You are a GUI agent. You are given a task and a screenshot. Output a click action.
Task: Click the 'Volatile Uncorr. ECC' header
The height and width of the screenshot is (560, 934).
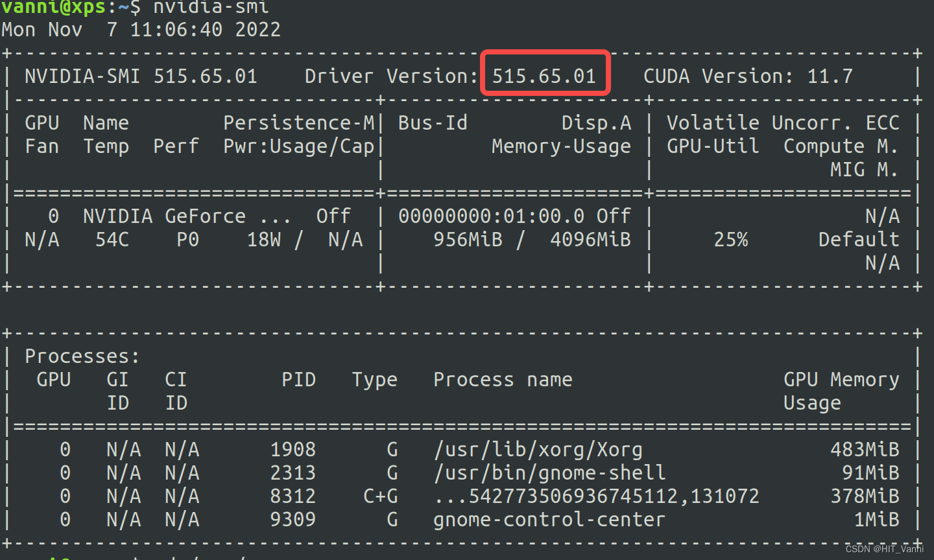coord(783,123)
